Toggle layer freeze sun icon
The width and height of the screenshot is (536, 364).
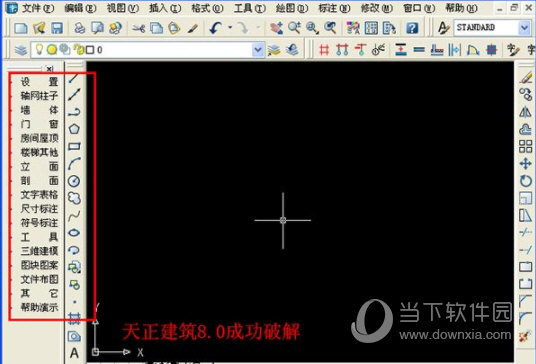[x=52, y=50]
